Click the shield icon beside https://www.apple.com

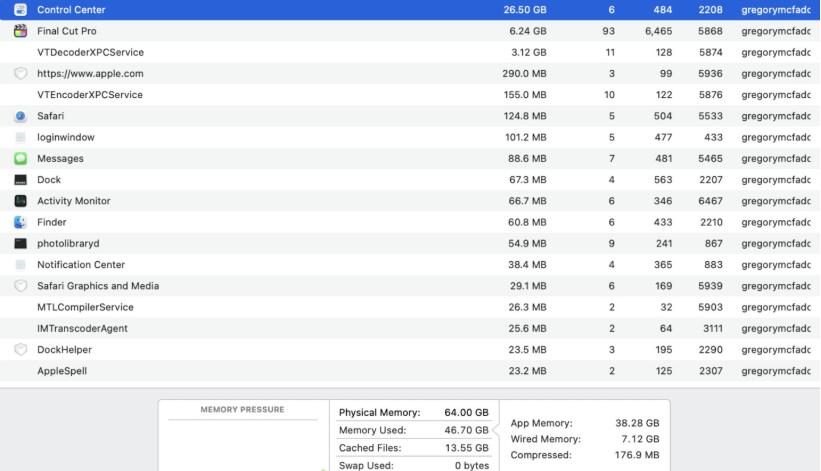(x=20, y=74)
